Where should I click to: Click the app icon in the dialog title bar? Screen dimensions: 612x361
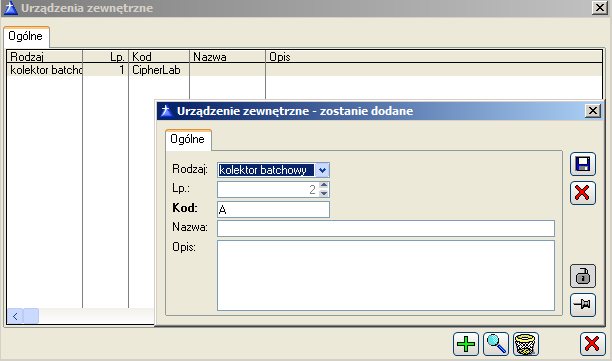pyautogui.click(x=167, y=111)
